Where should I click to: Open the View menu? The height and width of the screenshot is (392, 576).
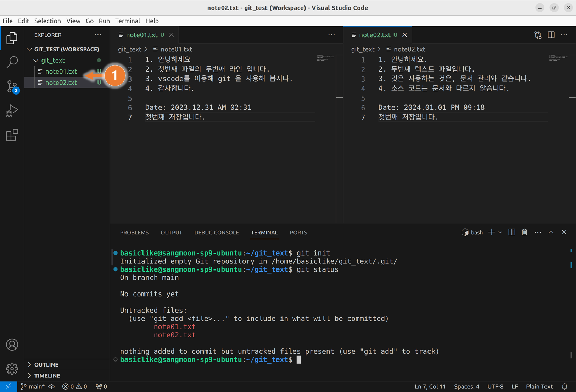(x=73, y=21)
